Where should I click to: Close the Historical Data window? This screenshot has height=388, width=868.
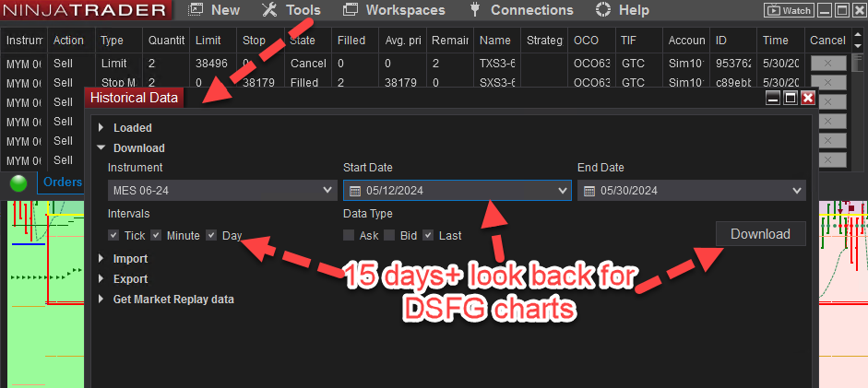click(x=808, y=99)
